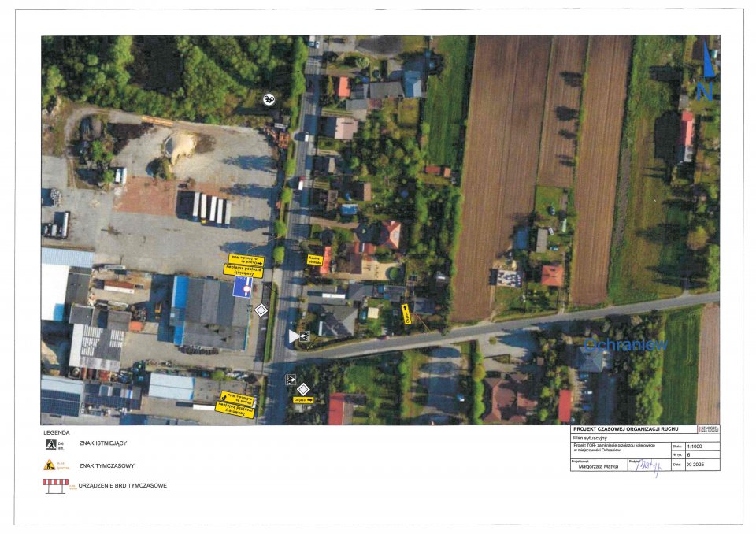Select the red-white barrier icon in legend

pos(55,485)
